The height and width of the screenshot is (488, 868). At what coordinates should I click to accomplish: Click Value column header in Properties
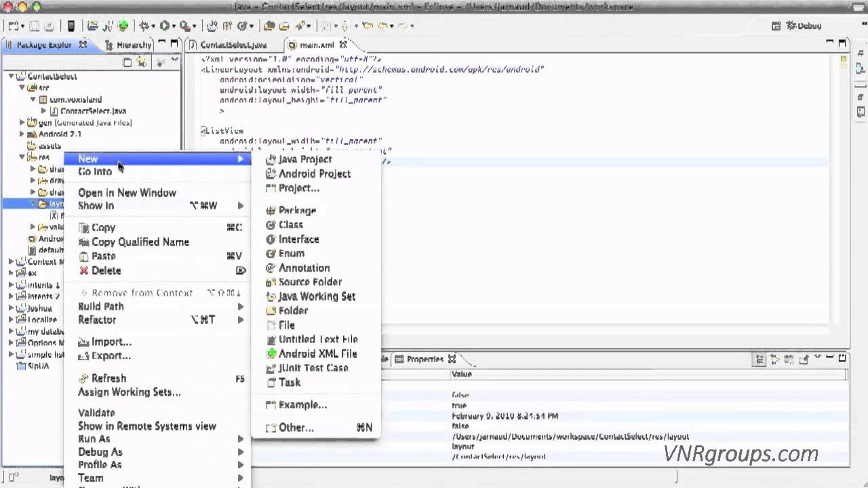tap(648, 374)
